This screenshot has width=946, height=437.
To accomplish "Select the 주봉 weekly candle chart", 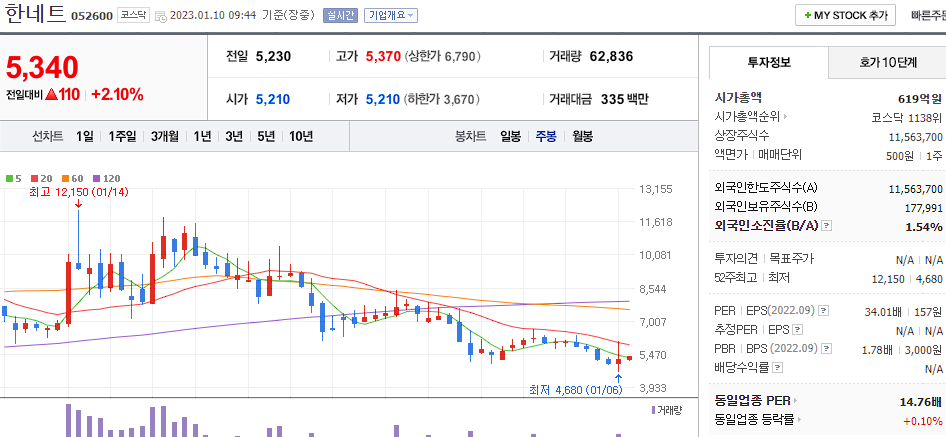I will (x=546, y=136).
